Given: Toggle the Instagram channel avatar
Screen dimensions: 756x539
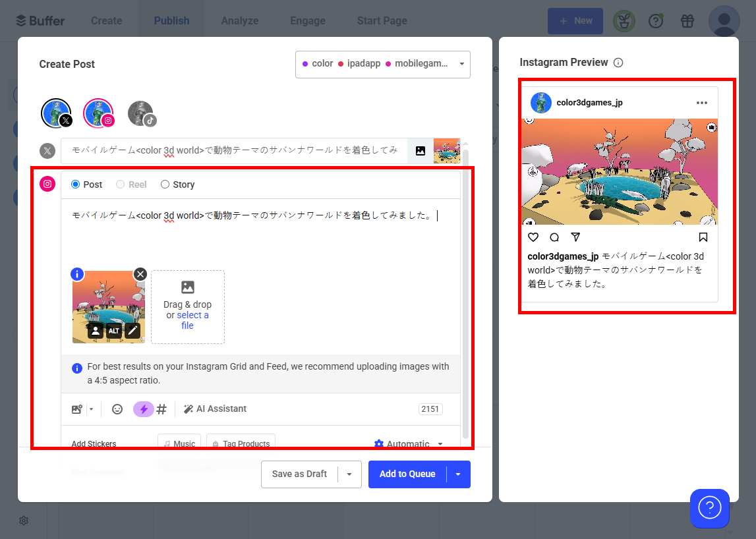Looking at the screenshot, I should point(99,113).
